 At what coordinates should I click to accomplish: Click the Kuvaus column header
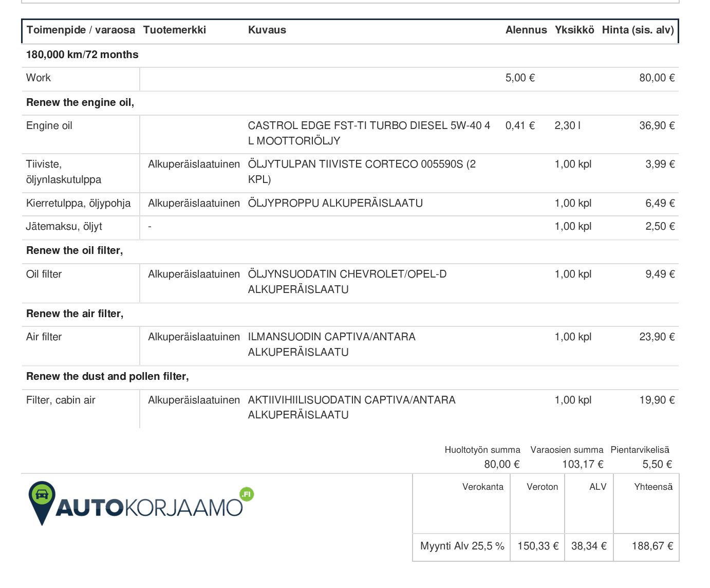pos(267,30)
